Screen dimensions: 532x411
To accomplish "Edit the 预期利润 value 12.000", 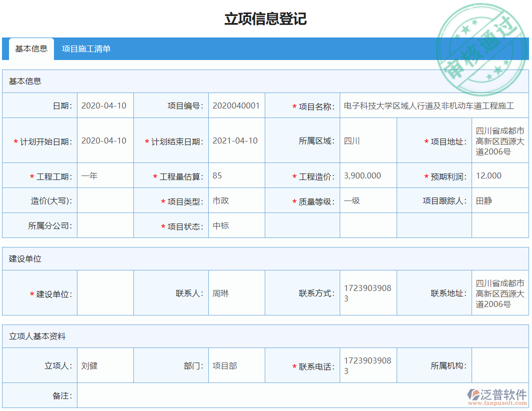I will coord(500,175).
